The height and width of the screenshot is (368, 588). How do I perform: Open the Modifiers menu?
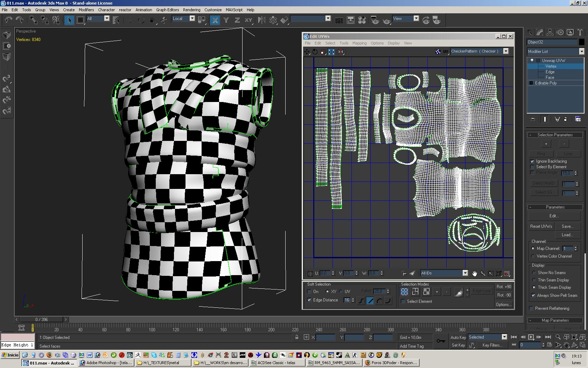pyautogui.click(x=86, y=10)
